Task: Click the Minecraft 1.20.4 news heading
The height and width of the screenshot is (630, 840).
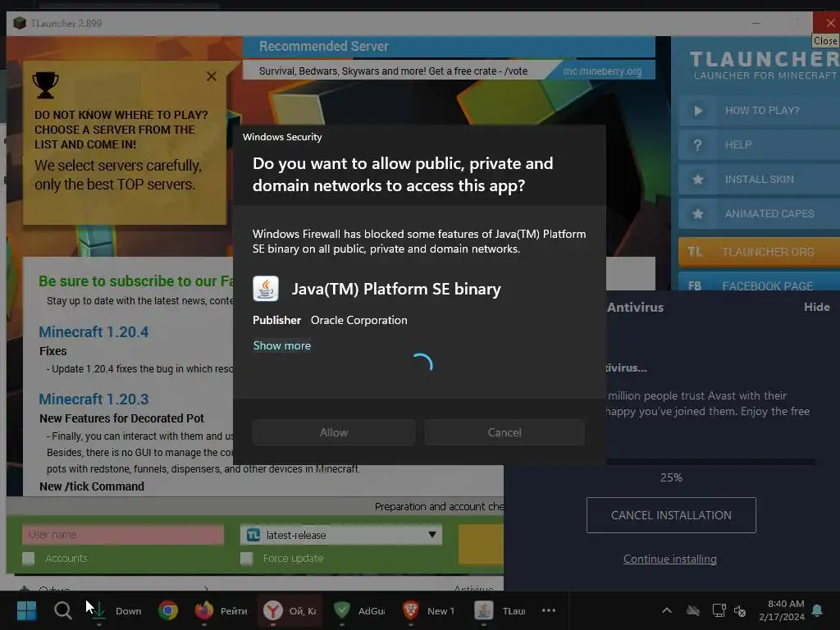Action: (94, 332)
